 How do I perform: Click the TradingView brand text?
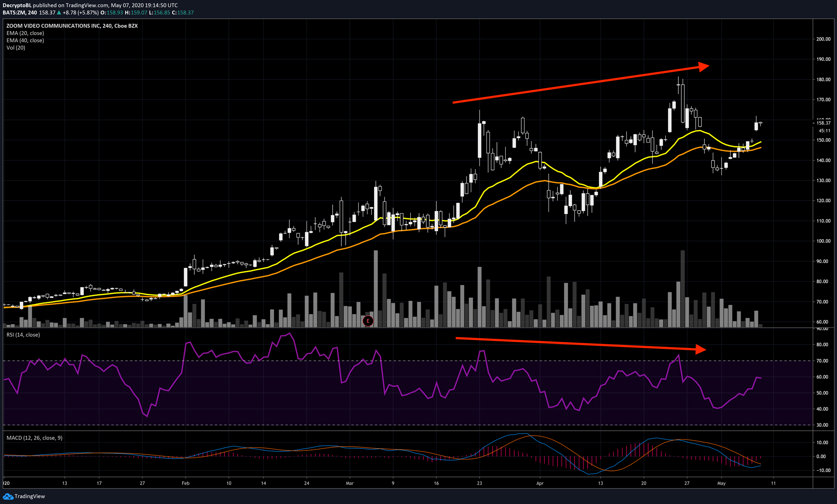pyautogui.click(x=30, y=496)
